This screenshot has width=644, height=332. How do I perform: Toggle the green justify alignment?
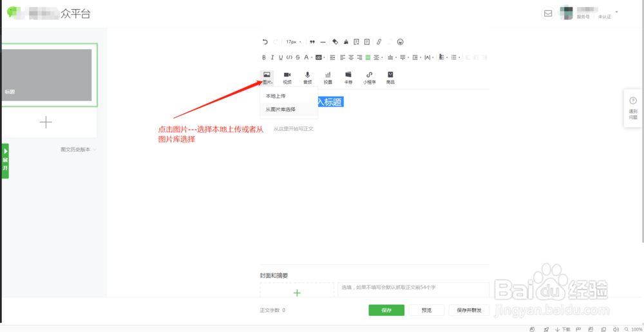click(x=368, y=57)
